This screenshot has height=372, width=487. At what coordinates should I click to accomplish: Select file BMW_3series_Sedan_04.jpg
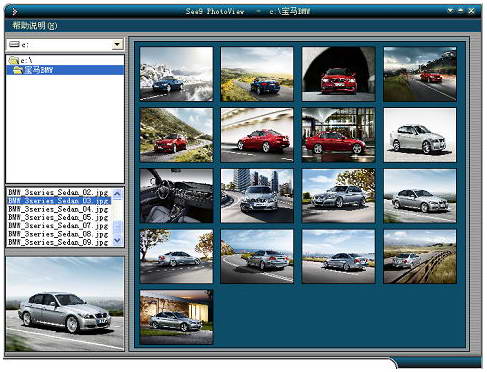pos(58,209)
